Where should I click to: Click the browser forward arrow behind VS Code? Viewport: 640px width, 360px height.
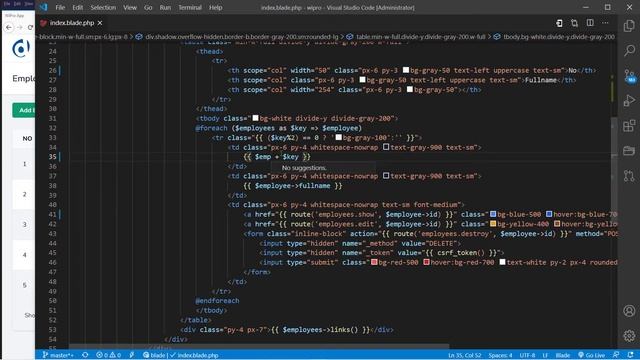pos(19,27)
